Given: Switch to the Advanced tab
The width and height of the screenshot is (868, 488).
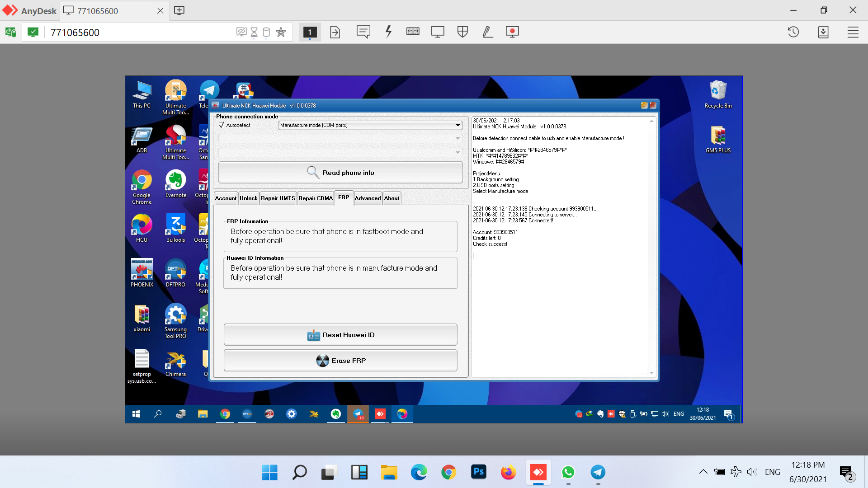Looking at the screenshot, I should pos(368,198).
